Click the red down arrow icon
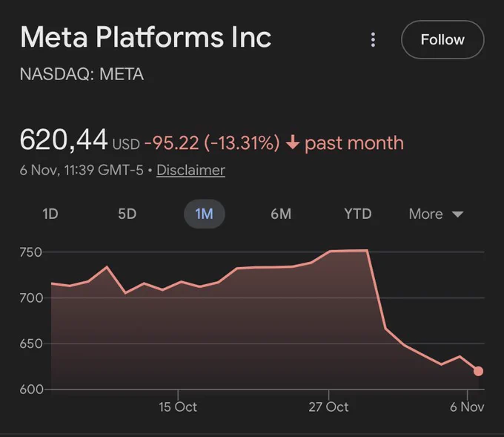 point(292,142)
